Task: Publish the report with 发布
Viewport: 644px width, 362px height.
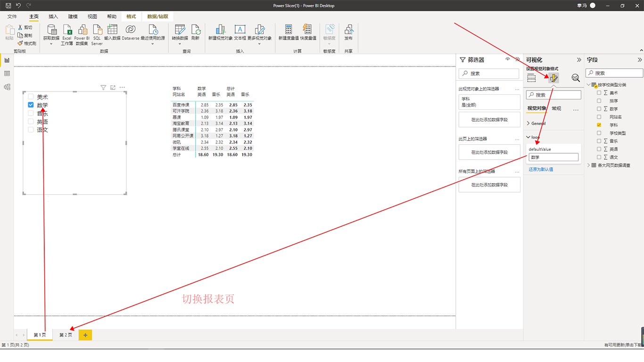Action: [348, 33]
